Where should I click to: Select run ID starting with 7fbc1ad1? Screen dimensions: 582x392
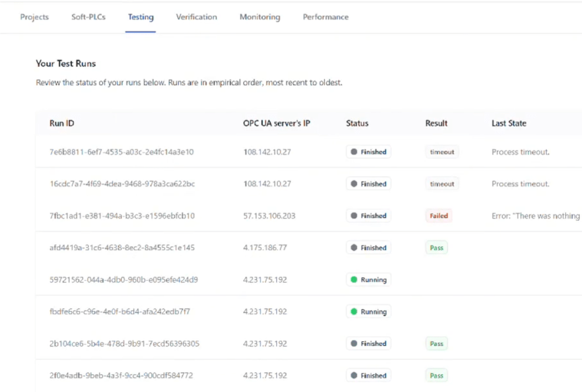pos(122,216)
